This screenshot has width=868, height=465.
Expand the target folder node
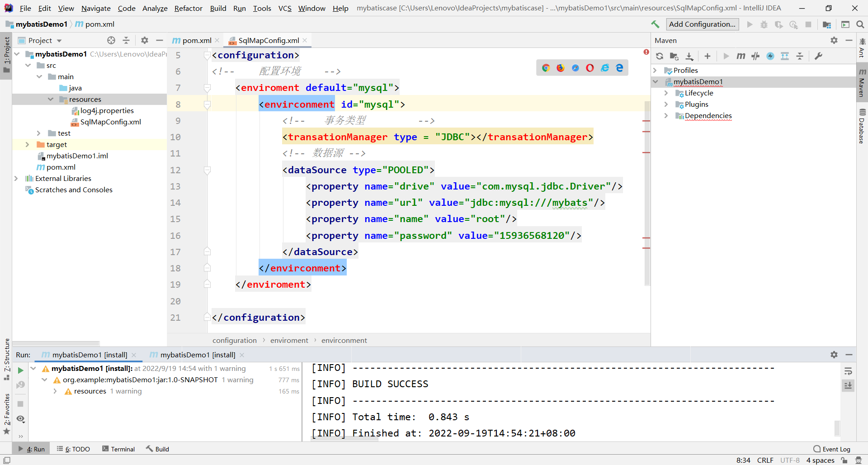click(28, 144)
